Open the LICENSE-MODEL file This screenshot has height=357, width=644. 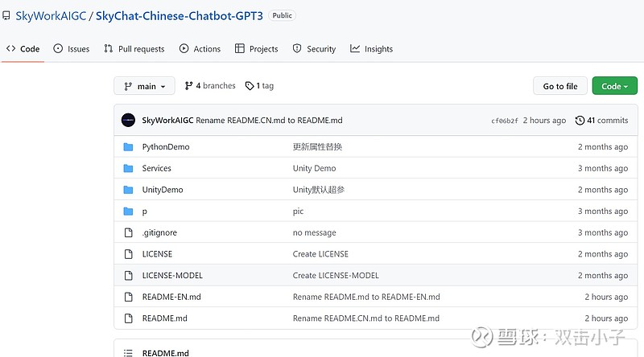click(x=172, y=275)
